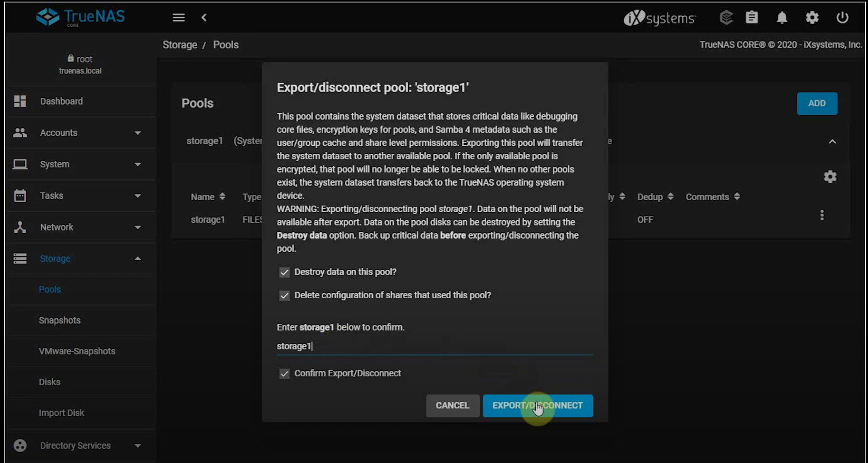Open storage1 dataset three-dot menu
This screenshot has width=868, height=463.
(x=822, y=215)
